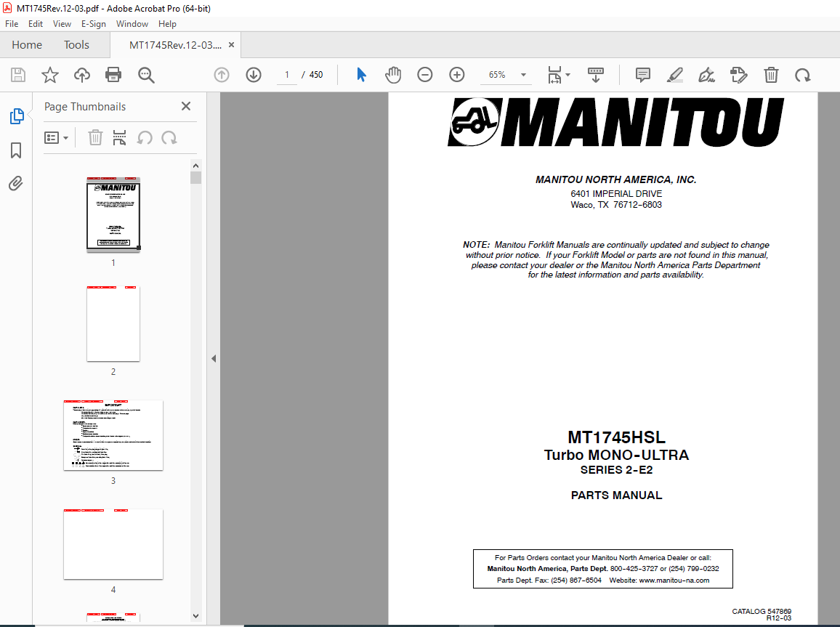The image size is (840, 627).
Task: Click the 65% zoom value field
Action: click(497, 75)
